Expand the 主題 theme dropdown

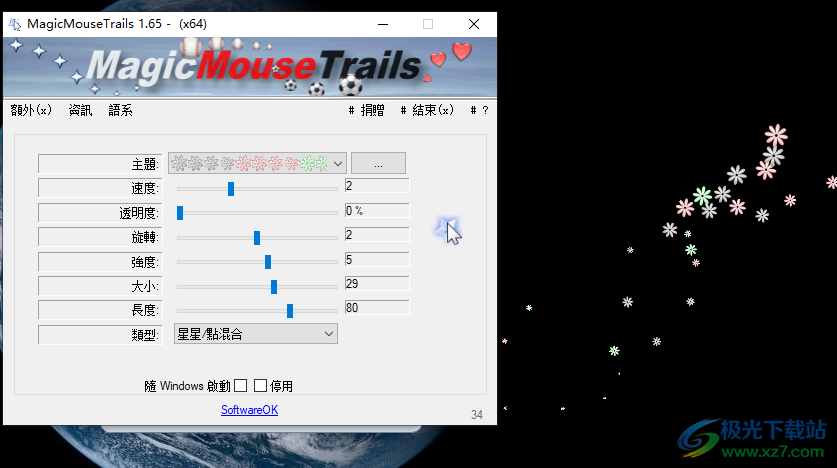257,163
